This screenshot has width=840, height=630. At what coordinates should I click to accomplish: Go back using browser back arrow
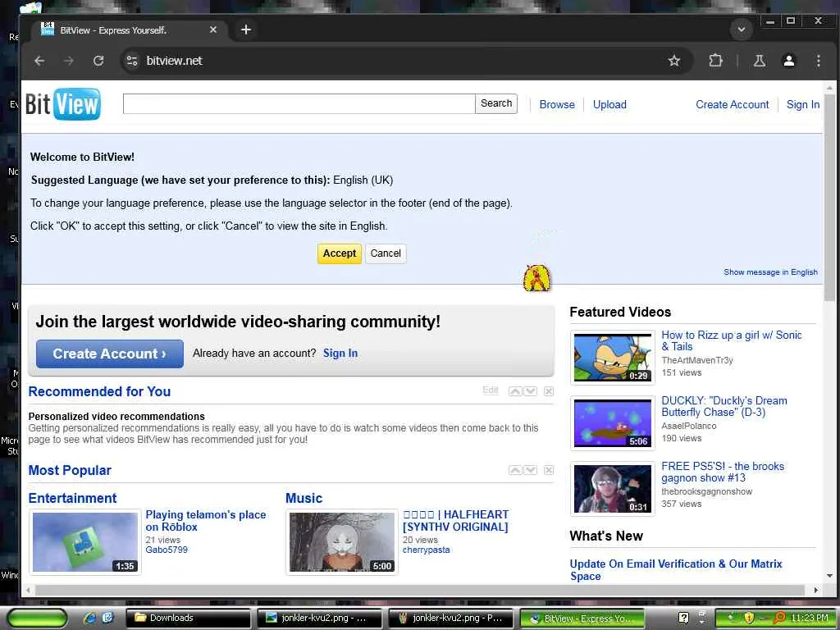click(x=39, y=61)
